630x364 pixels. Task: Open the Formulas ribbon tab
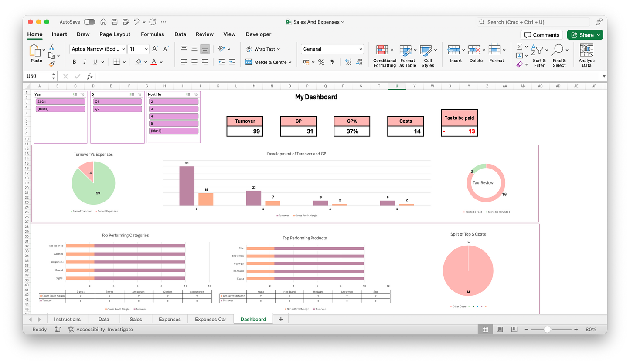[x=152, y=34]
